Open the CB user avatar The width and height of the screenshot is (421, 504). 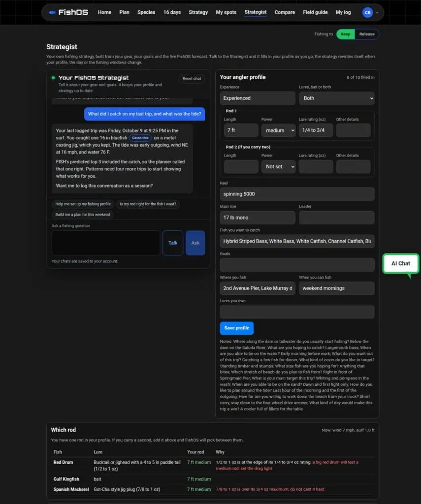367,12
